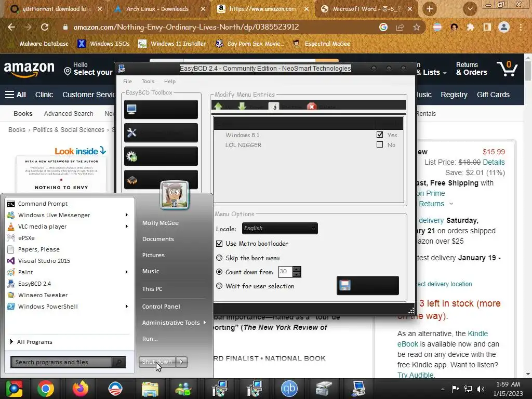Viewport: 532px width, 399px height.
Task: Click the Chrome icon on the taskbar
Action: 46,389
